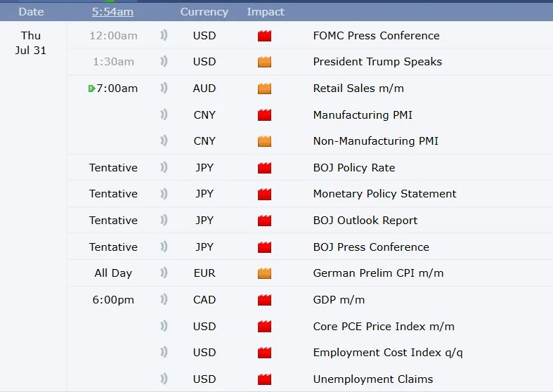
Task: Click the Monetary Policy Statement event
Action: (x=384, y=194)
